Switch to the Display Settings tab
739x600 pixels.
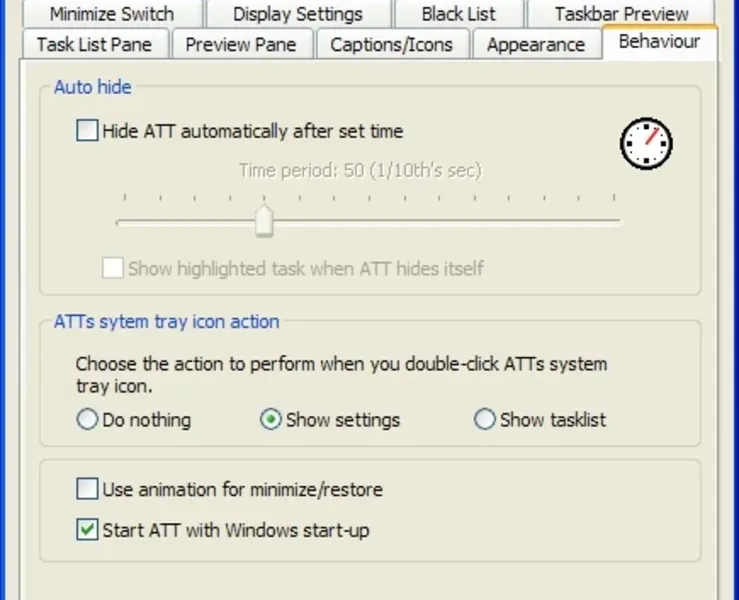point(298,14)
